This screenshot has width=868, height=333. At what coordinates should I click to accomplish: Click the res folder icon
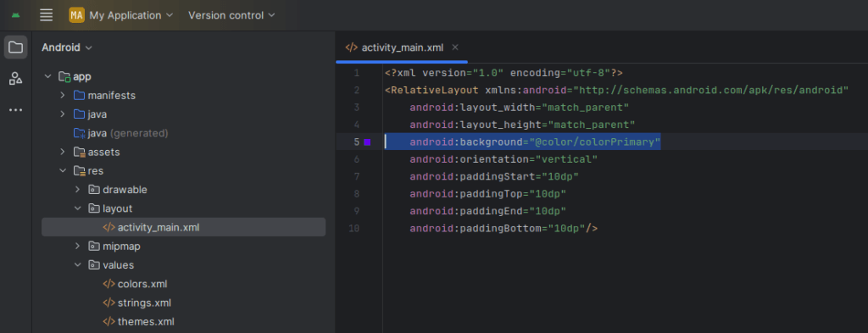(80, 171)
